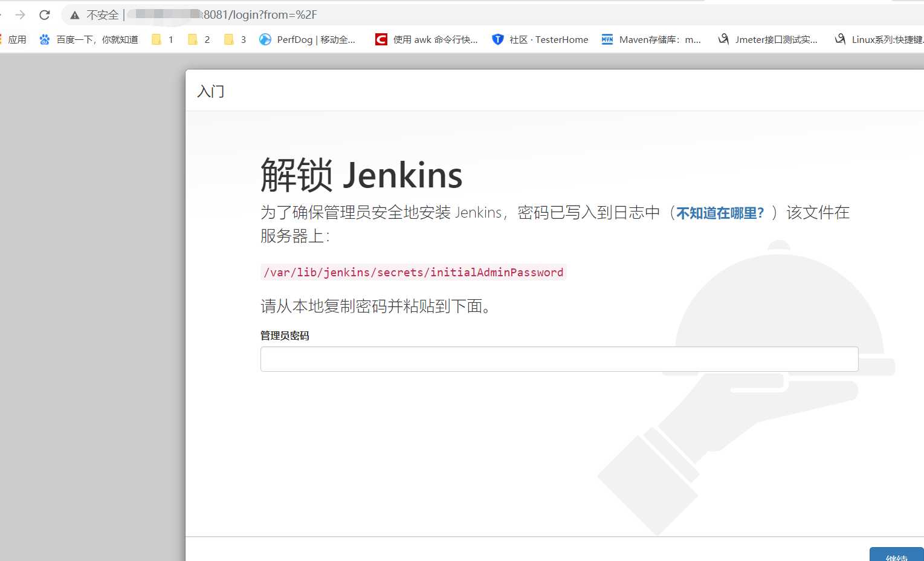924x561 pixels.
Task: Open the Linux系列 bookmark
Action: [x=879, y=39]
